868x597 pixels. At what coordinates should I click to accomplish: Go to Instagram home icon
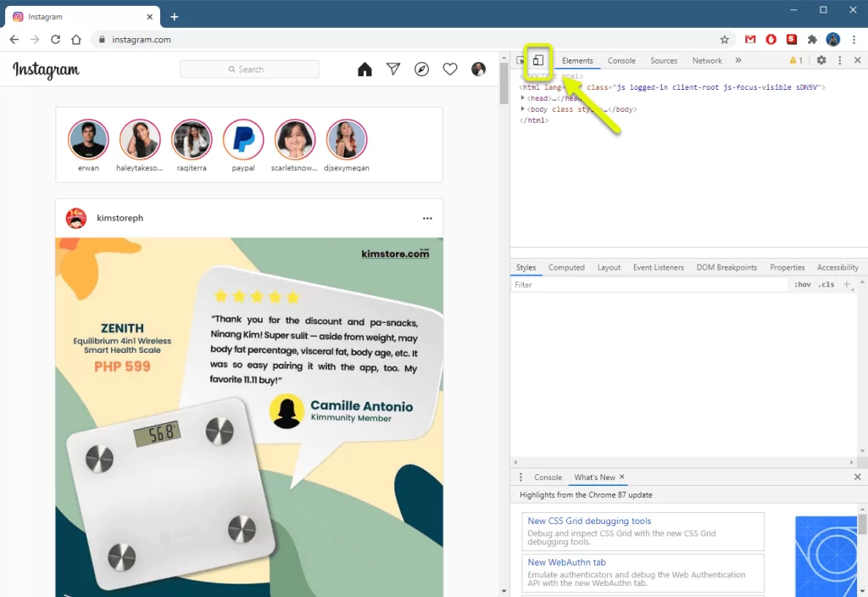(x=364, y=70)
